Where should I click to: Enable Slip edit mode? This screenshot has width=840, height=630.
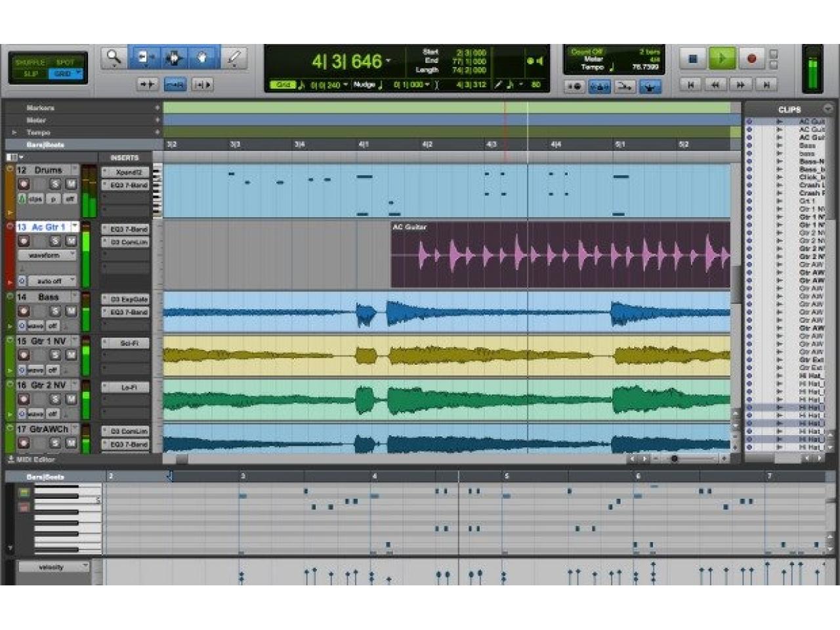click(x=30, y=73)
